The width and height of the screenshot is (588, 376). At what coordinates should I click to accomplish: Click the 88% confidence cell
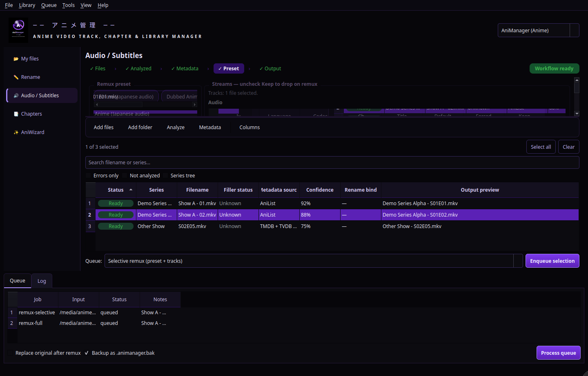[x=320, y=215]
